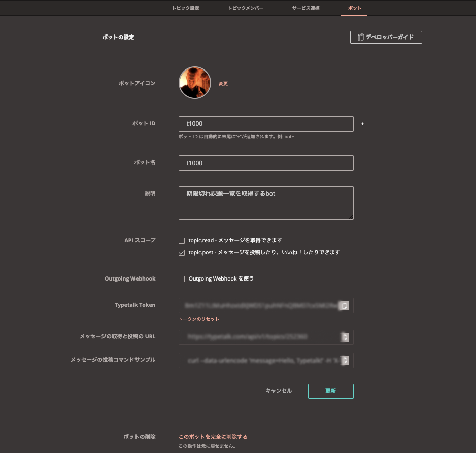Select the ボット tab
Image resolution: width=476 pixels, height=453 pixels.
point(354,8)
